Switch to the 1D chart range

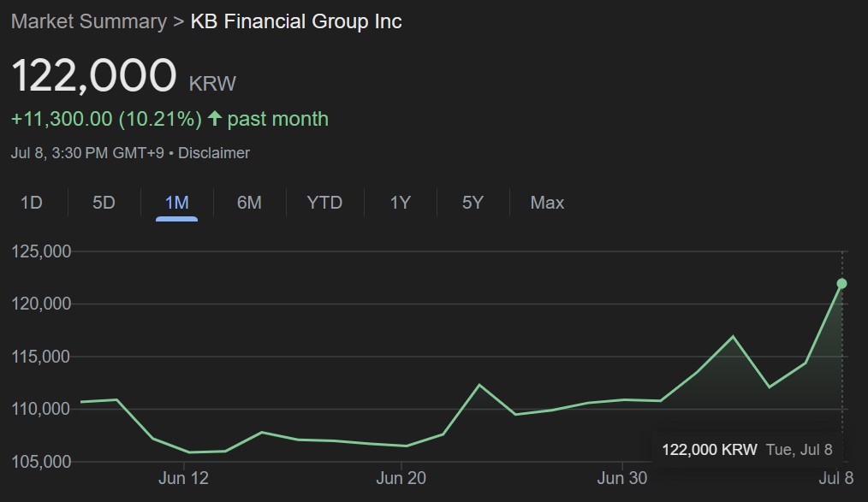click(32, 203)
